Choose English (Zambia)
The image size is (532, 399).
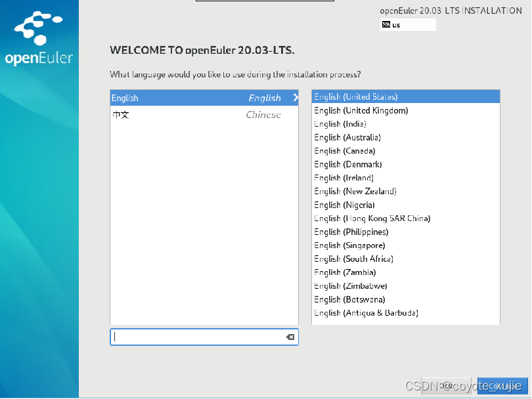pos(406,272)
